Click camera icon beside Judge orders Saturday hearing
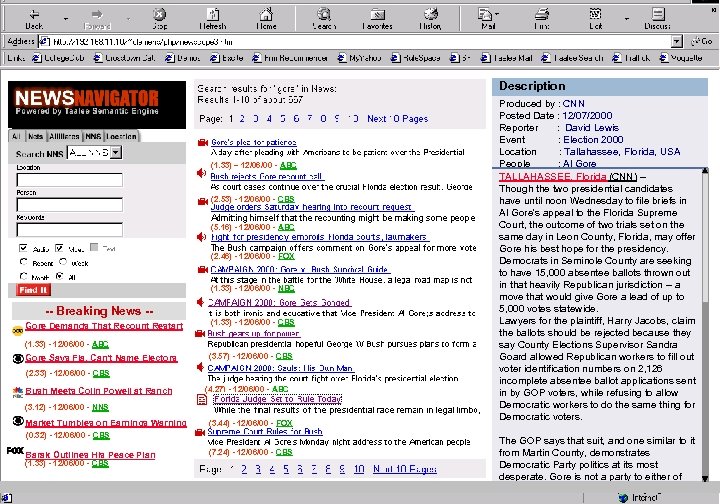 click(x=202, y=202)
